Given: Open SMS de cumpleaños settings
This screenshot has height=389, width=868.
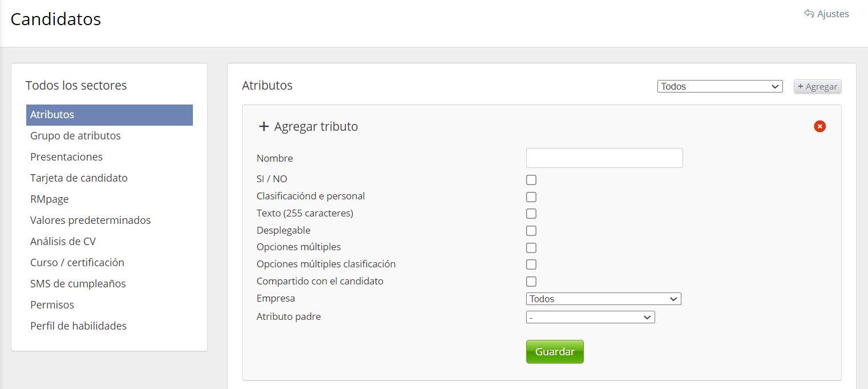Looking at the screenshot, I should point(78,284).
